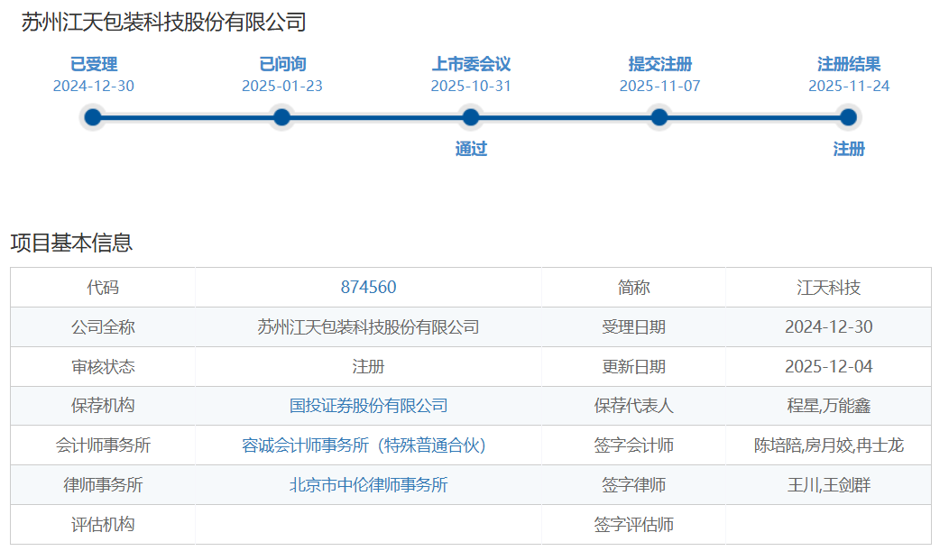Select the abbreviation value 江天科技
Viewport: 949px width, 560px height.
(x=826, y=287)
